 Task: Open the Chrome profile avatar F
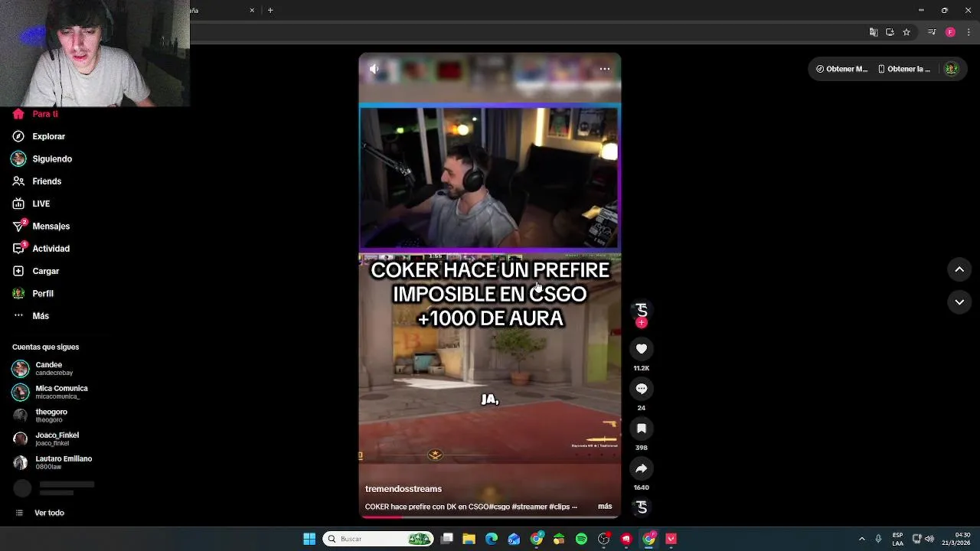[950, 32]
